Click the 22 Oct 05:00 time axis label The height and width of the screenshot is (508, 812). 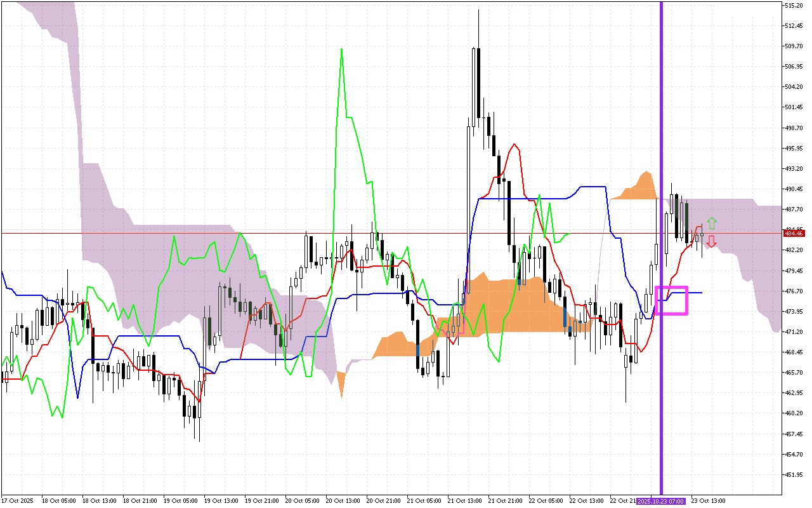[546, 501]
